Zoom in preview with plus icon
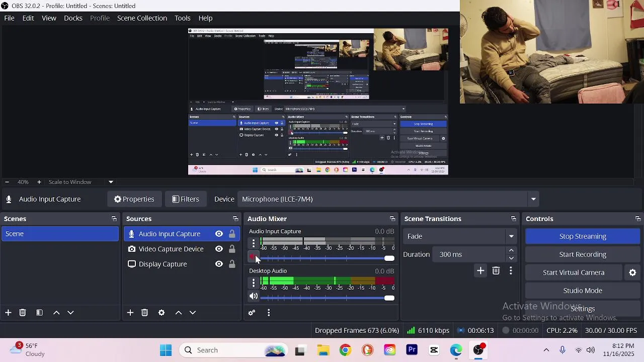644x362 pixels. pyautogui.click(x=39, y=182)
